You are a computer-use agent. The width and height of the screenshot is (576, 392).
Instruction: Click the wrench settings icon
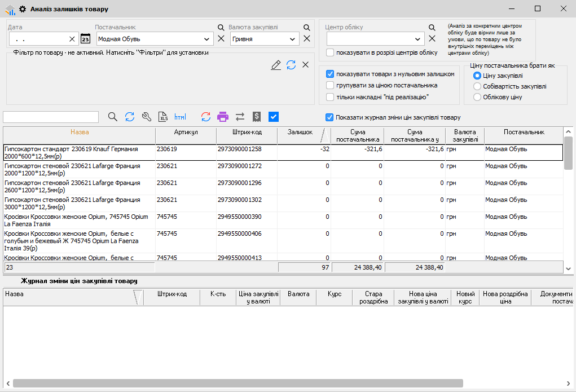tap(147, 117)
